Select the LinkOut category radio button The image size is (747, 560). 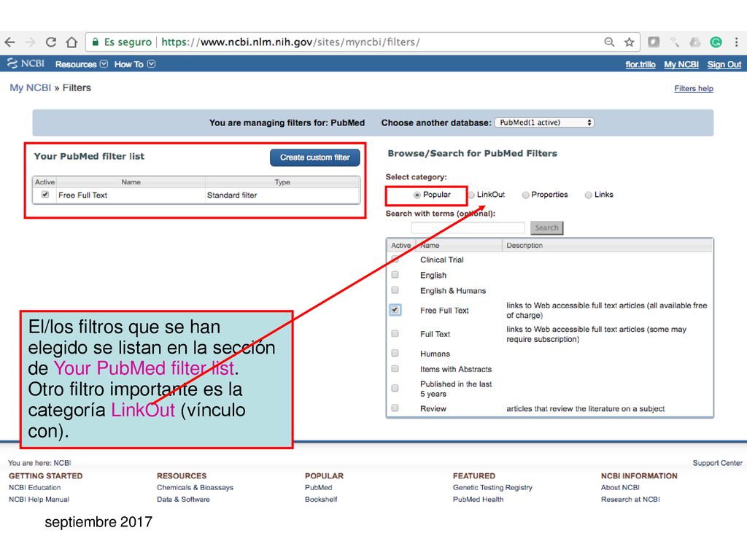click(471, 195)
